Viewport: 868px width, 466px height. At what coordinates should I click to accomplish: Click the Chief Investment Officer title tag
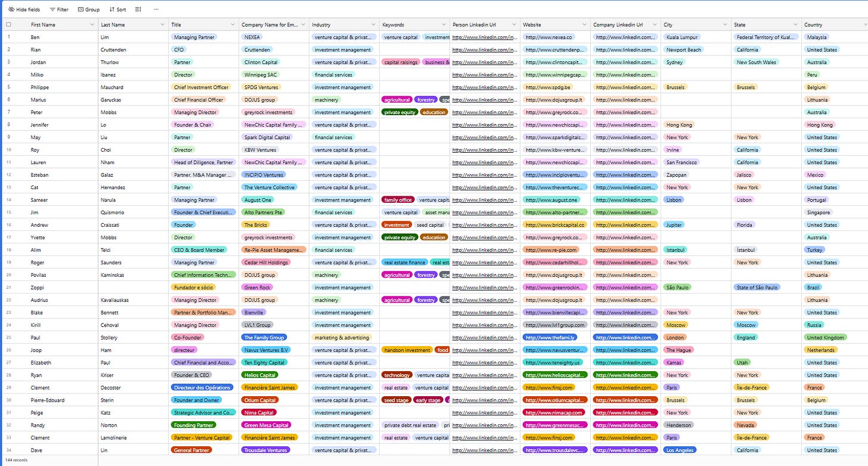[x=201, y=87]
